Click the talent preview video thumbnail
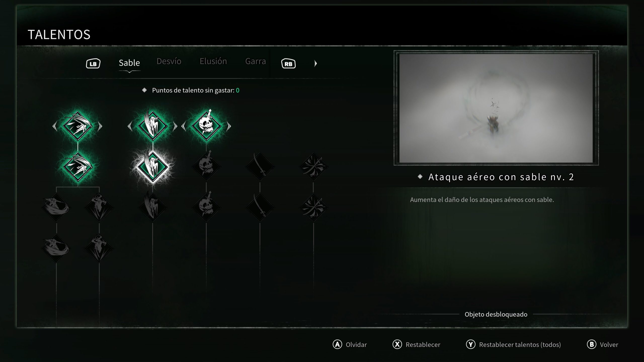 pos(496,108)
